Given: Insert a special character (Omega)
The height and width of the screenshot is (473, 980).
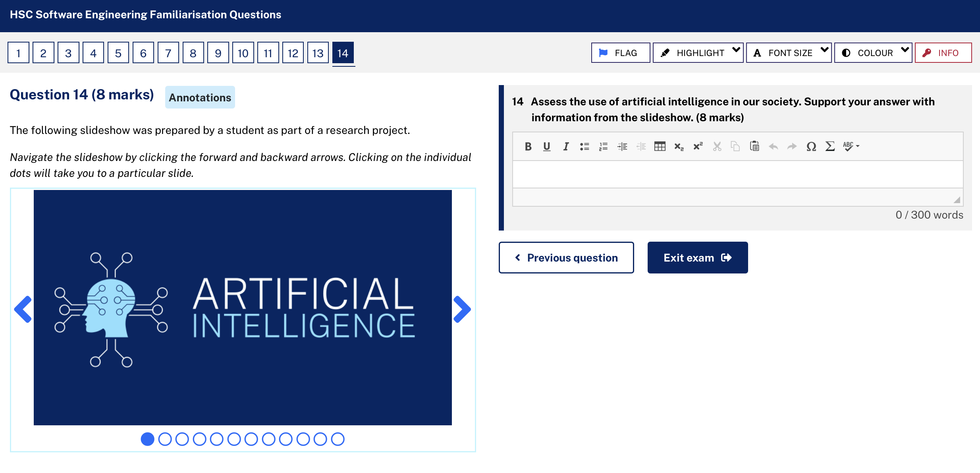Looking at the screenshot, I should coord(811,146).
